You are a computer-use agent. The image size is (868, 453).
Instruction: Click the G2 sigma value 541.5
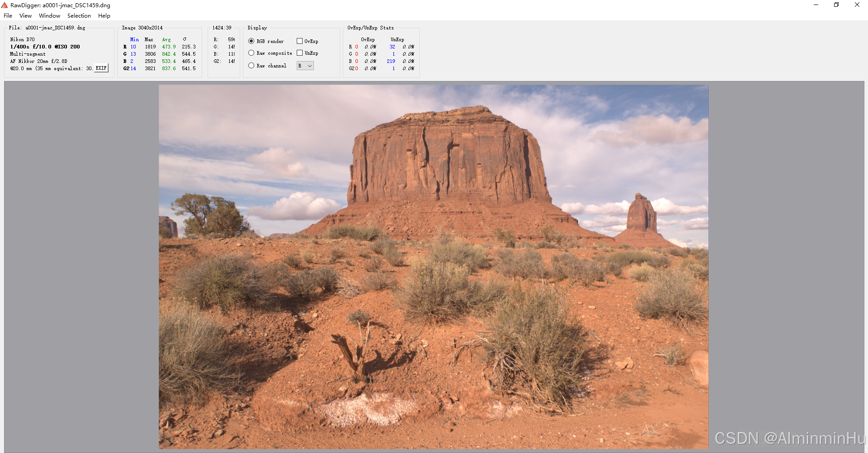[189, 68]
